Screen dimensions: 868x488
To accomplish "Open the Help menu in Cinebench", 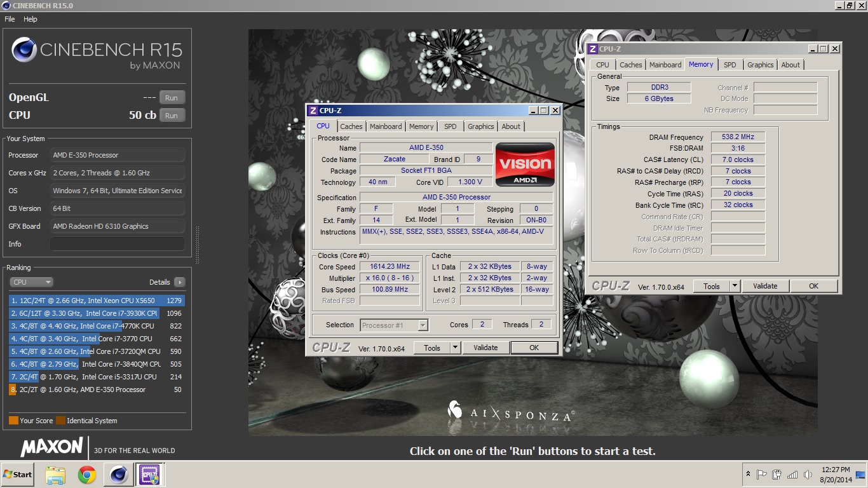I will pyautogui.click(x=31, y=19).
